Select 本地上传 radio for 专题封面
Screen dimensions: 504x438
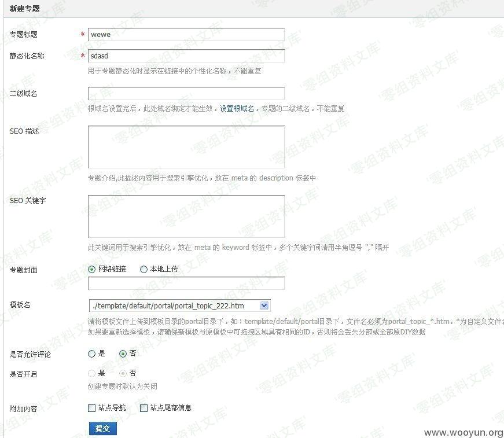[144, 269]
